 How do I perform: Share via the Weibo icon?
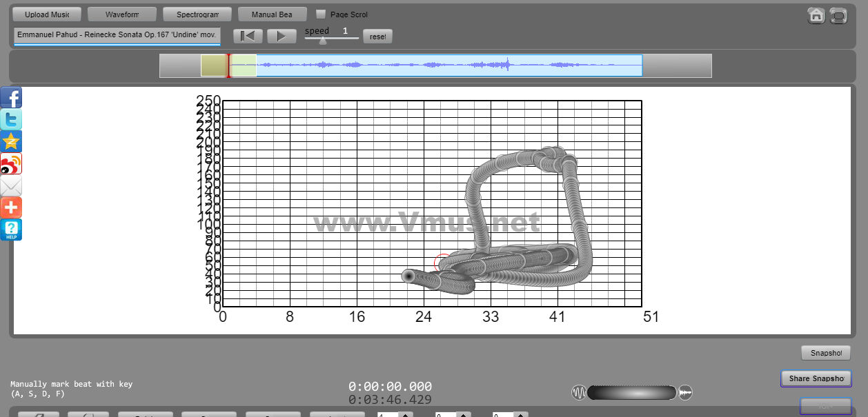11,164
